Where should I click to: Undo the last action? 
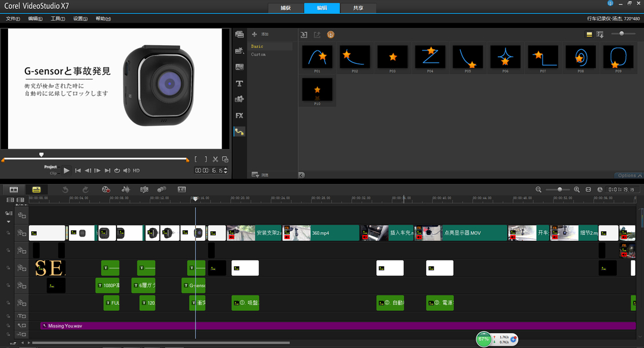[65, 190]
